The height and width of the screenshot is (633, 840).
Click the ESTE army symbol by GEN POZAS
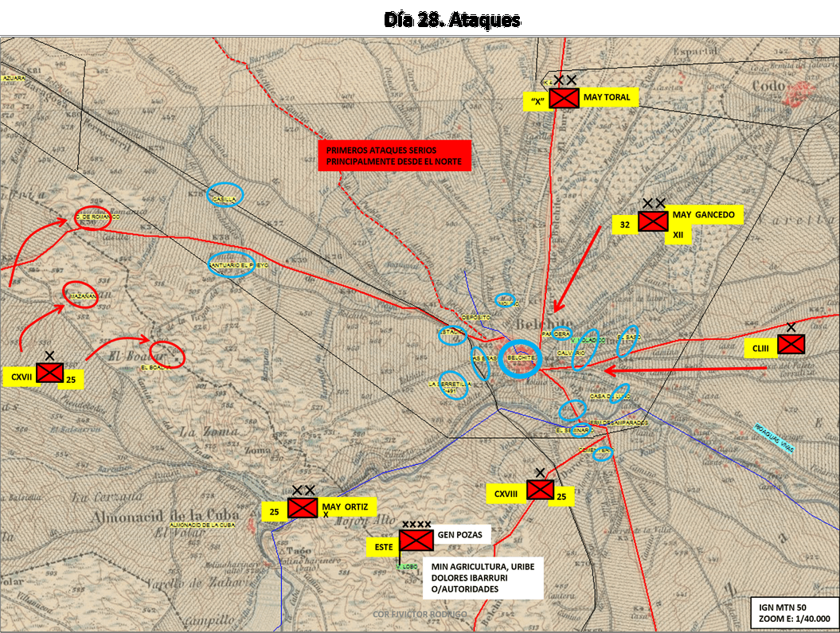[416, 541]
